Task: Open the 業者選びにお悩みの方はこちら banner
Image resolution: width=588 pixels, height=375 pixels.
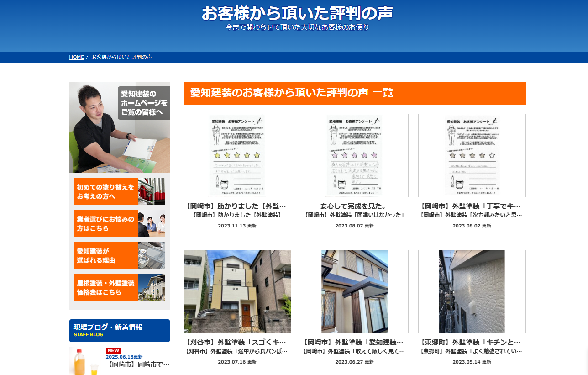Action: click(x=120, y=223)
